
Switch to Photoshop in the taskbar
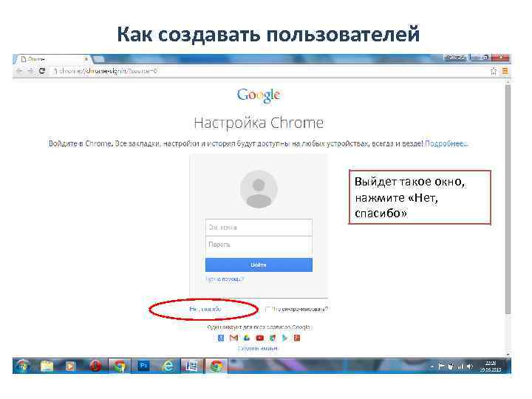[x=143, y=366]
